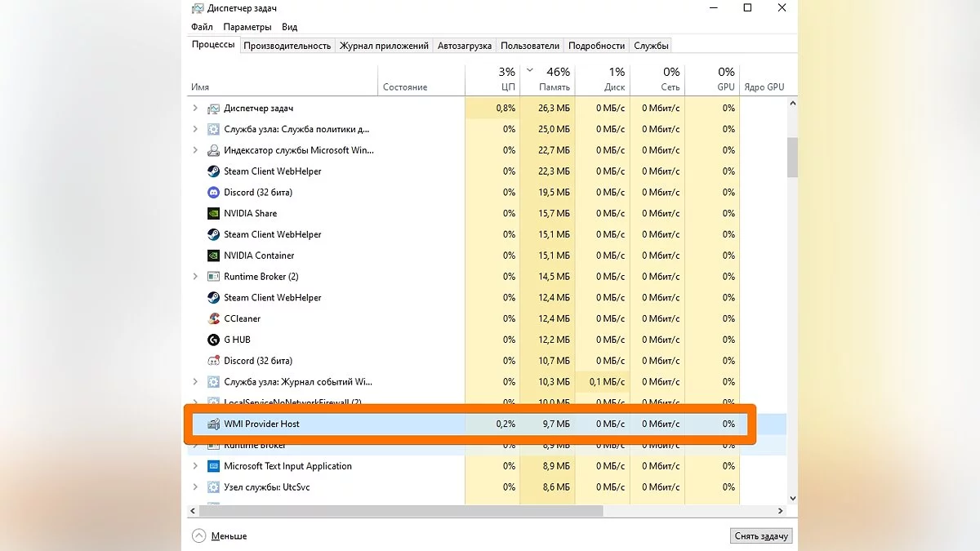Click the first Steam Client WebHelper icon
This screenshot has width=980, height=551.
tap(213, 171)
